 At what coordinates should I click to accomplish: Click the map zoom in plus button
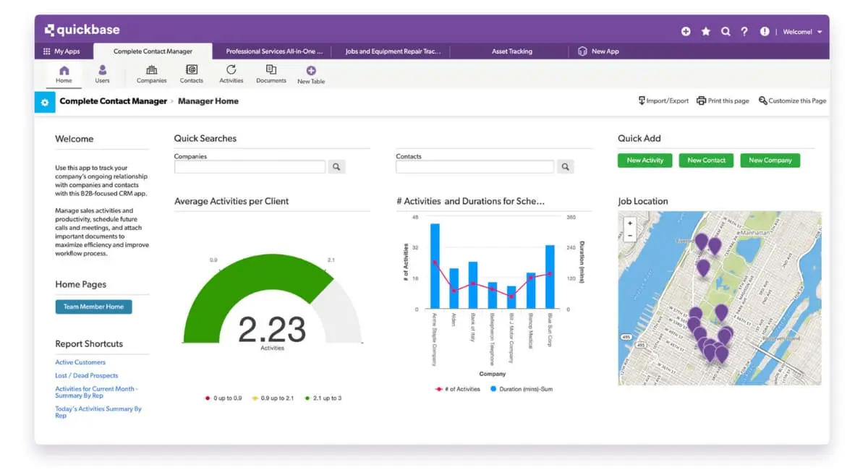pyautogui.click(x=630, y=223)
